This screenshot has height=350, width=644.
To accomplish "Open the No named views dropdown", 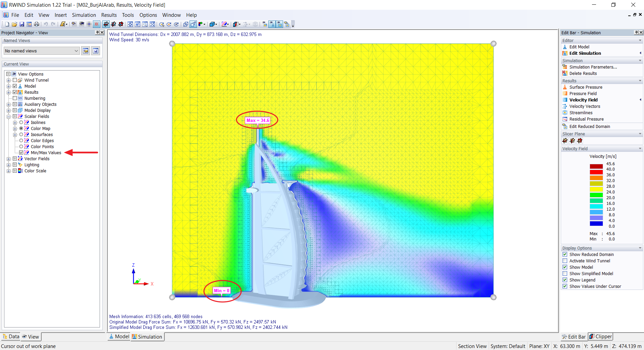I will 75,51.
